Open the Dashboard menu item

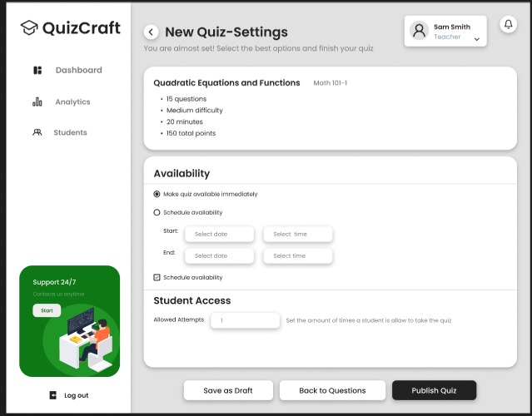coord(79,70)
